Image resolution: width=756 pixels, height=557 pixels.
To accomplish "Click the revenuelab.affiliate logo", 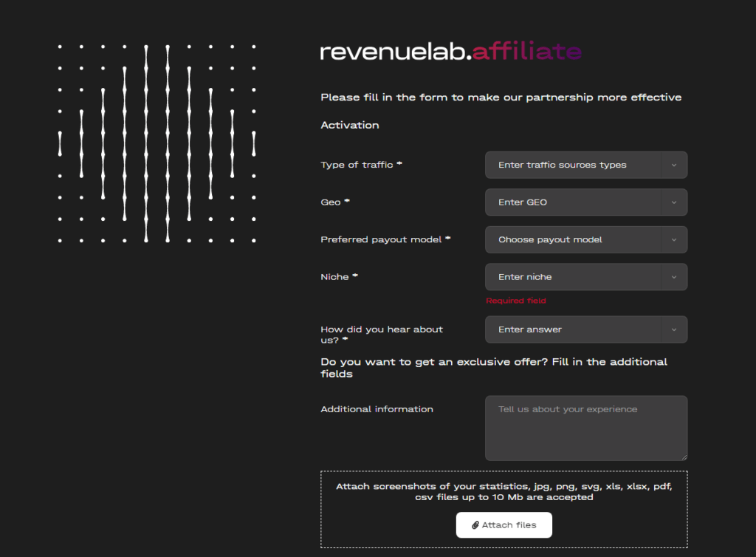I will 450,52.
